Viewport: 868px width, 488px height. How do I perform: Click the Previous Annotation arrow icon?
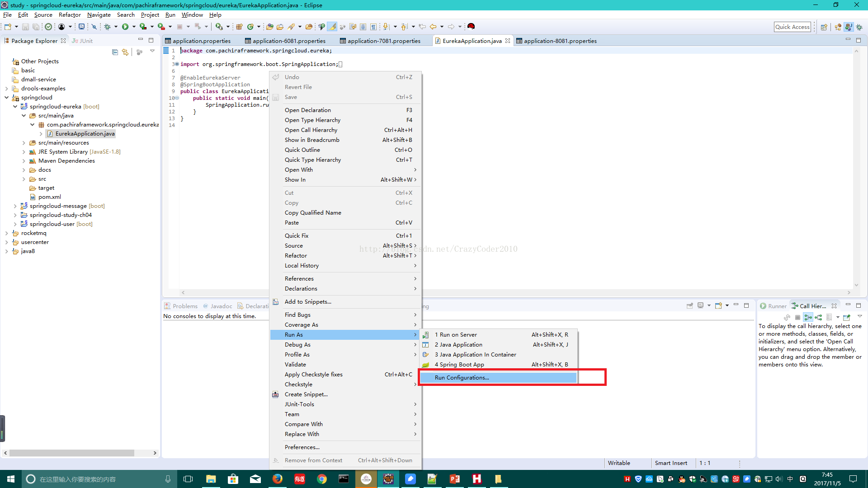pos(404,27)
